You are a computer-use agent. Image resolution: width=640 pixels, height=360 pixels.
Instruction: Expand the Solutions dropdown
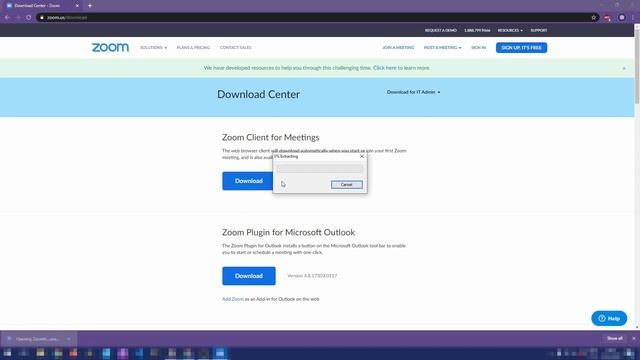(x=153, y=48)
